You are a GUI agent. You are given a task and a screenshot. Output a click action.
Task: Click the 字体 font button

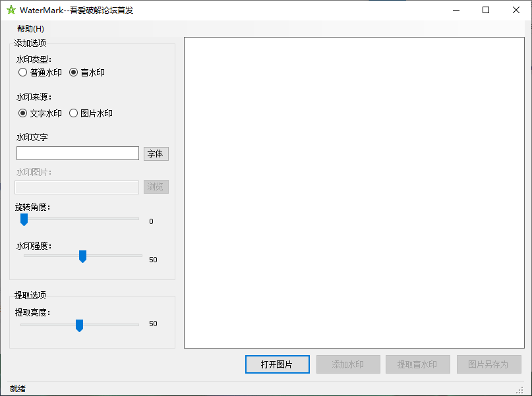[x=156, y=154]
